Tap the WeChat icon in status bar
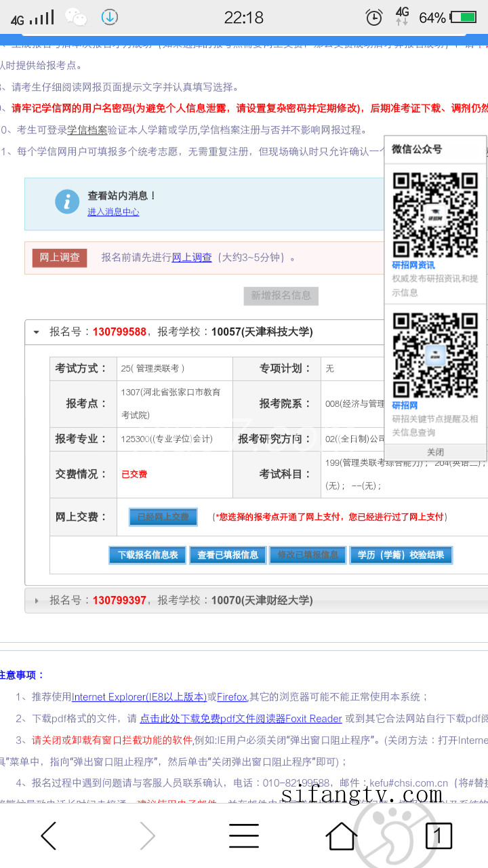Screen dimensions: 488x868 [76, 17]
